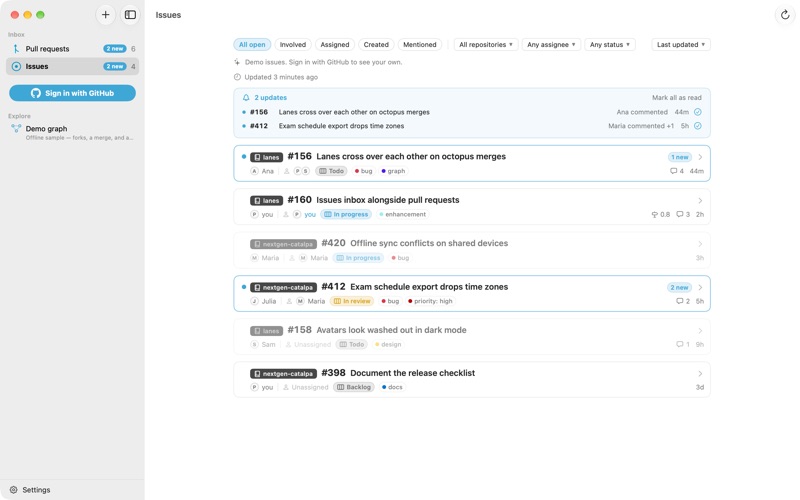Click the bell icon beside 2 updates
The width and height of the screenshot is (800, 500).
[246, 97]
